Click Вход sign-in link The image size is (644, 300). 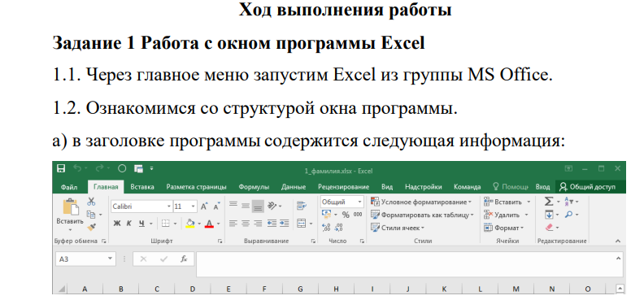(542, 187)
